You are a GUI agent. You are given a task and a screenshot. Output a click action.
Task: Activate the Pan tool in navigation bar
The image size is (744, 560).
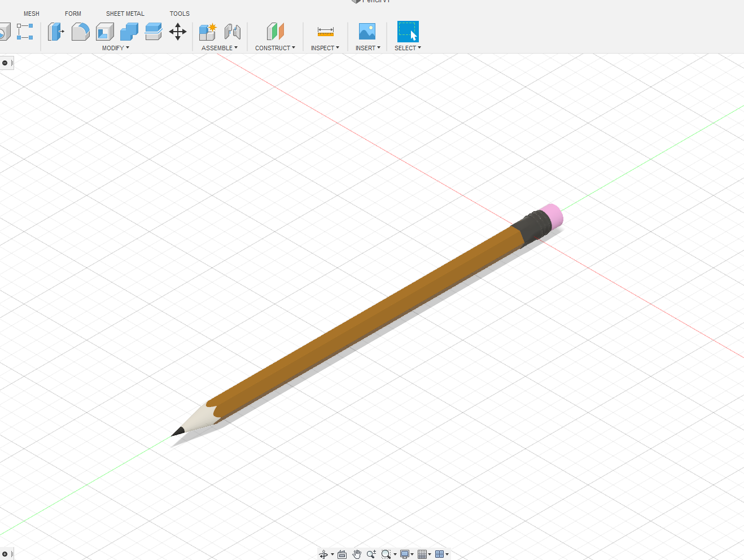[357, 554]
